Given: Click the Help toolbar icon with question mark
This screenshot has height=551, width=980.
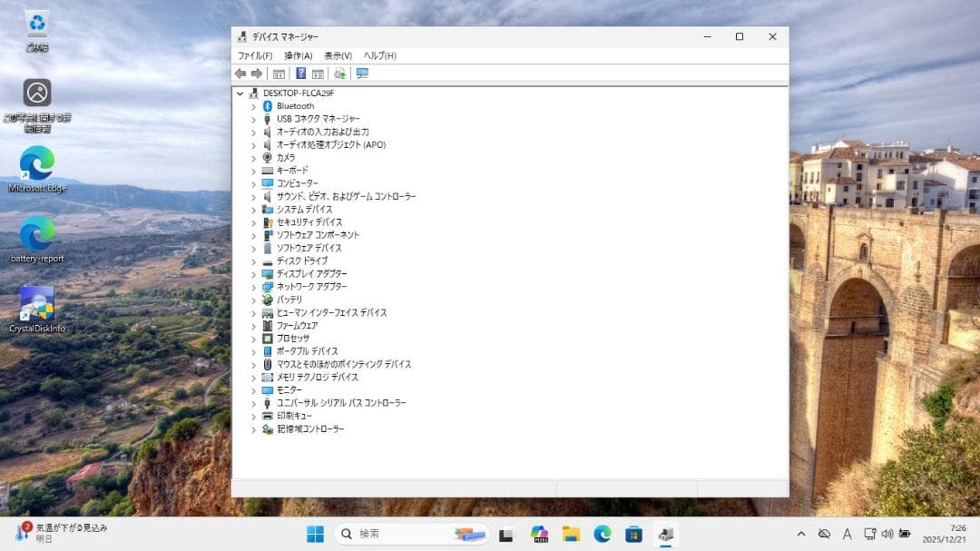Looking at the screenshot, I should coord(302,74).
